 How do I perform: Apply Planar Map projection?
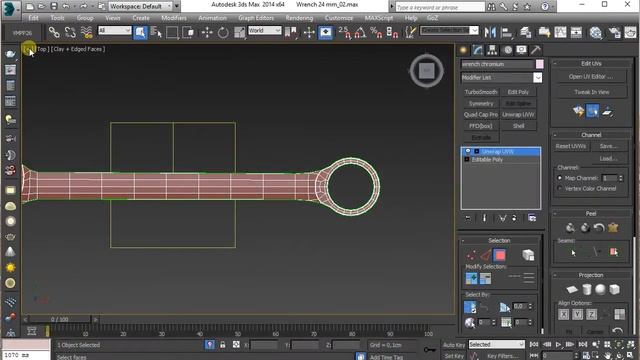(x=572, y=290)
